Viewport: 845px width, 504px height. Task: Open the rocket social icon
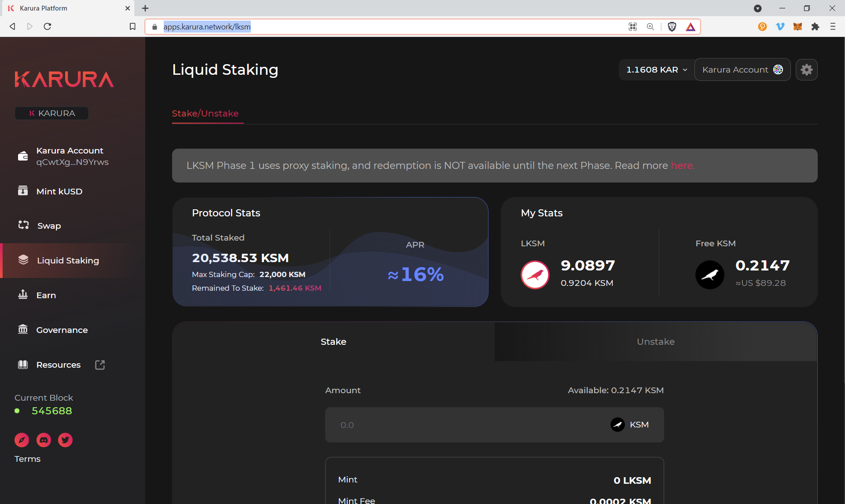point(22,440)
